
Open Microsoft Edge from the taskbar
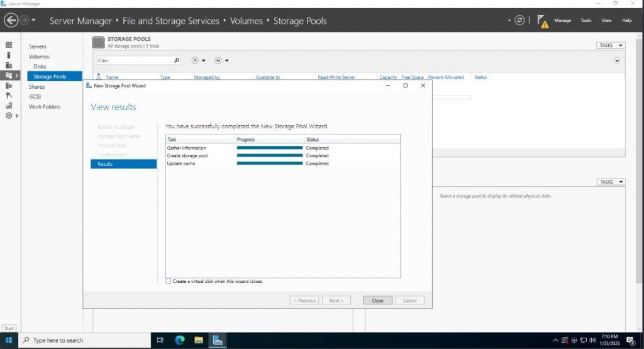179,340
